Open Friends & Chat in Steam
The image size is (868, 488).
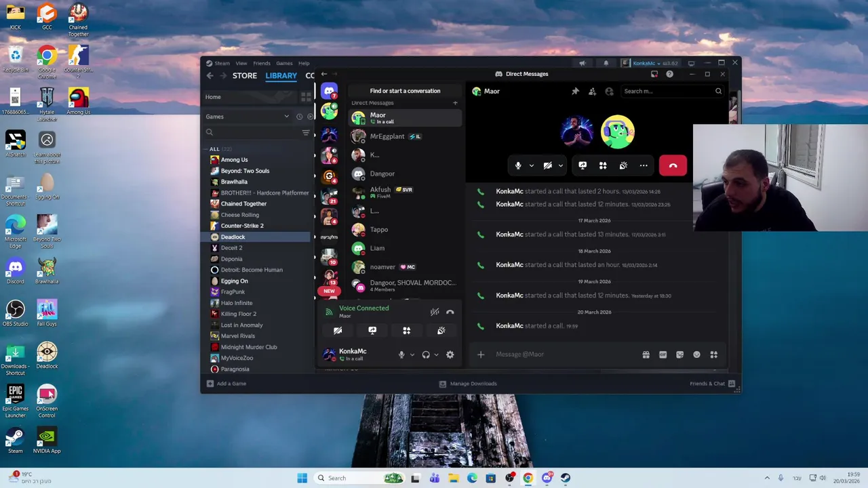(712, 384)
